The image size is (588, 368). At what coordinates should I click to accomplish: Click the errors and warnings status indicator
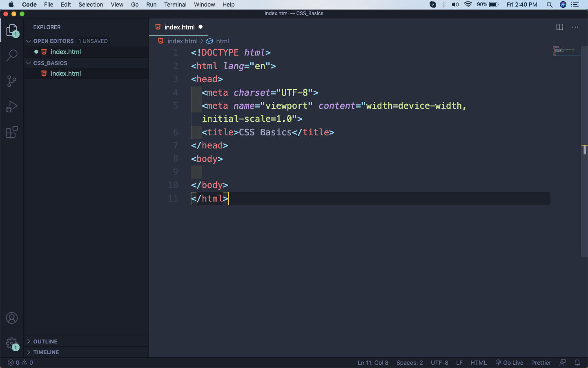click(20, 363)
